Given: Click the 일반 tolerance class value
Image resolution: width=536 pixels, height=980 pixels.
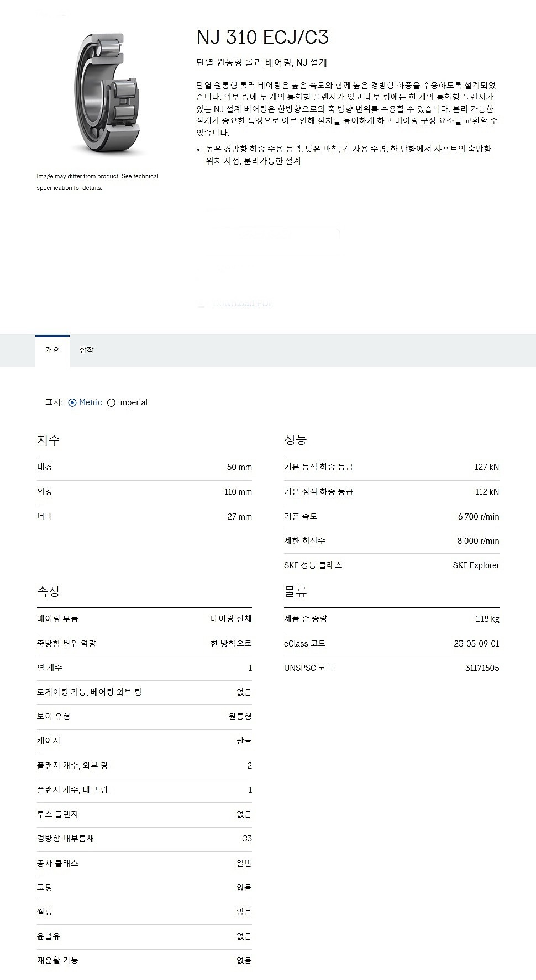Looking at the screenshot, I should point(244,864).
